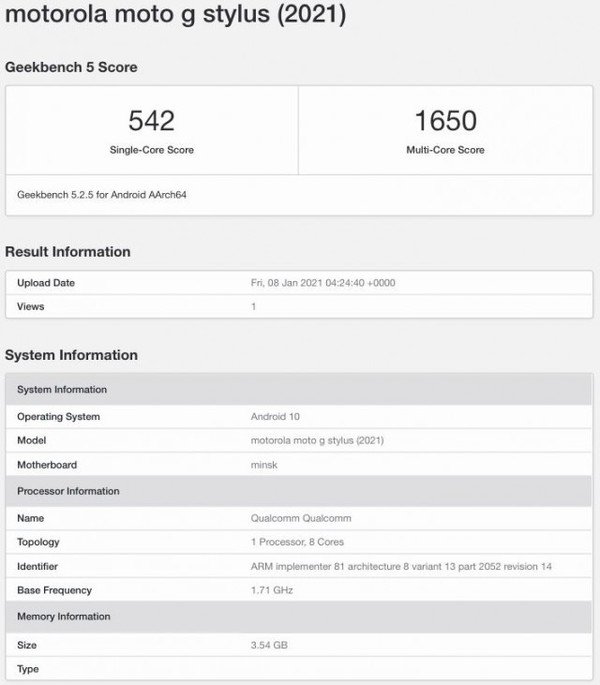Select the multi-core score value 1650
Viewport: 600px width, 685px height.
coord(445,121)
